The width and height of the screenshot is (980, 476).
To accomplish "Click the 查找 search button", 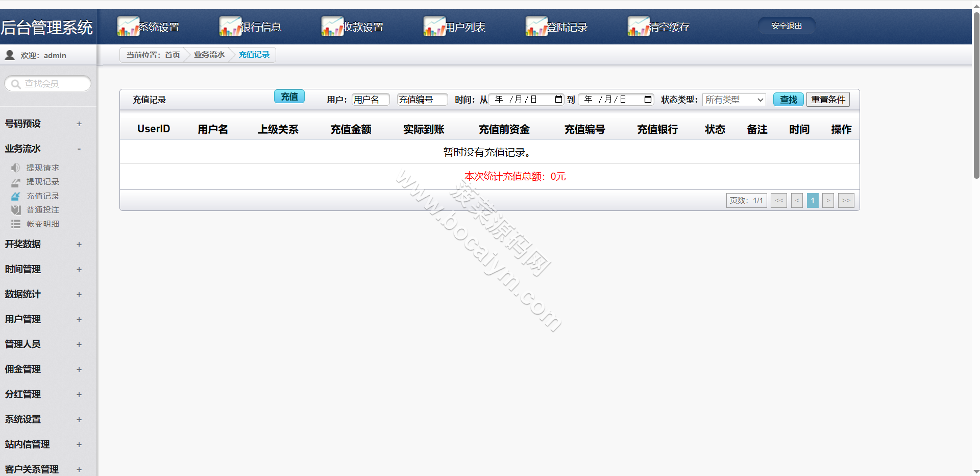I will coord(789,100).
